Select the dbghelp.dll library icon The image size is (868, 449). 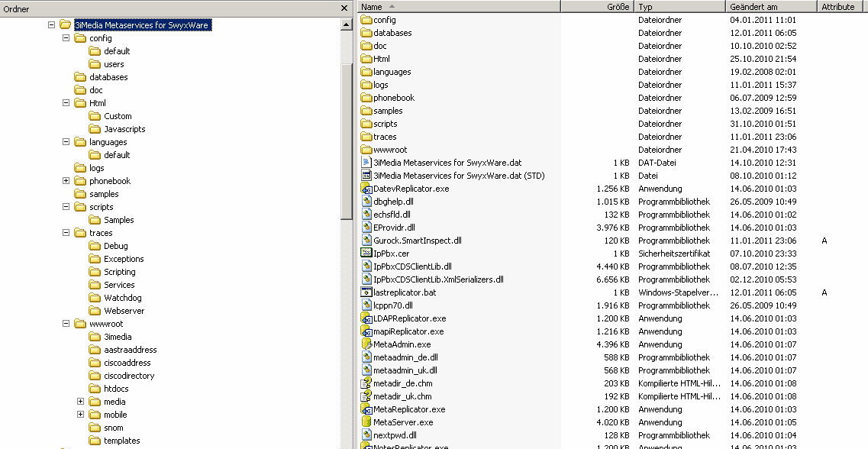[366, 202]
